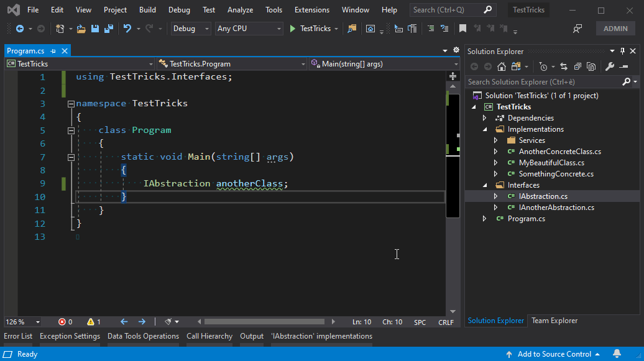
Task: Click the top Search (Ctrl+Q) box
Action: (453, 10)
